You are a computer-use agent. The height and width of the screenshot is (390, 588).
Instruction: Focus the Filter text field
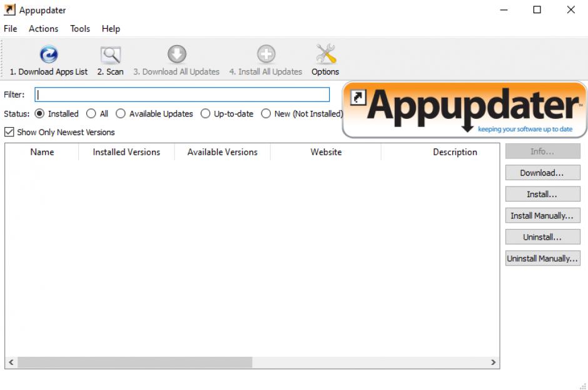point(182,95)
